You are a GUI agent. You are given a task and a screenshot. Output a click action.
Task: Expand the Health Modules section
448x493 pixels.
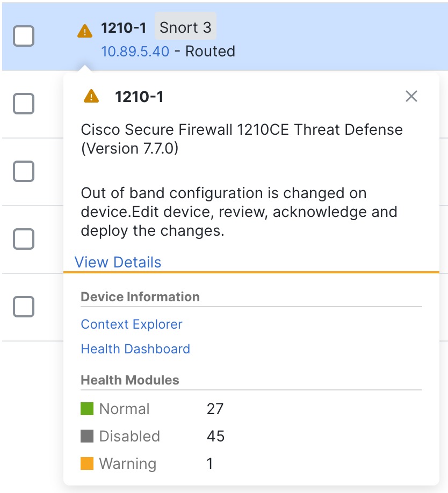[x=129, y=380]
